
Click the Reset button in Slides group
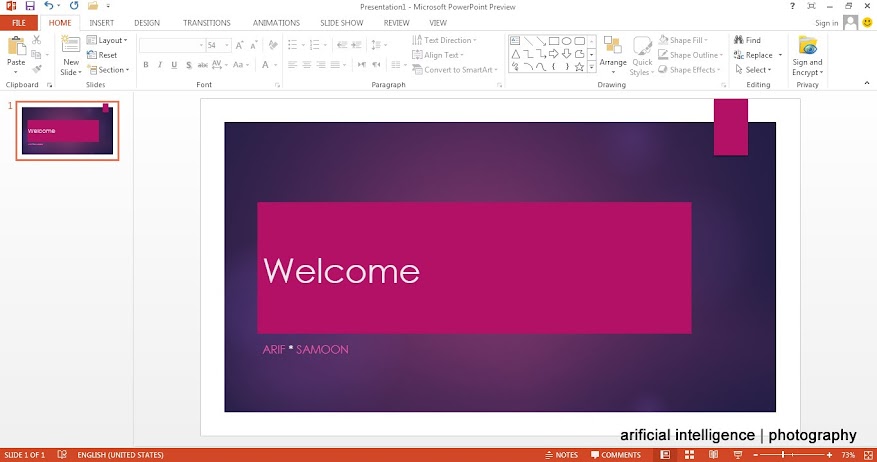[102, 55]
